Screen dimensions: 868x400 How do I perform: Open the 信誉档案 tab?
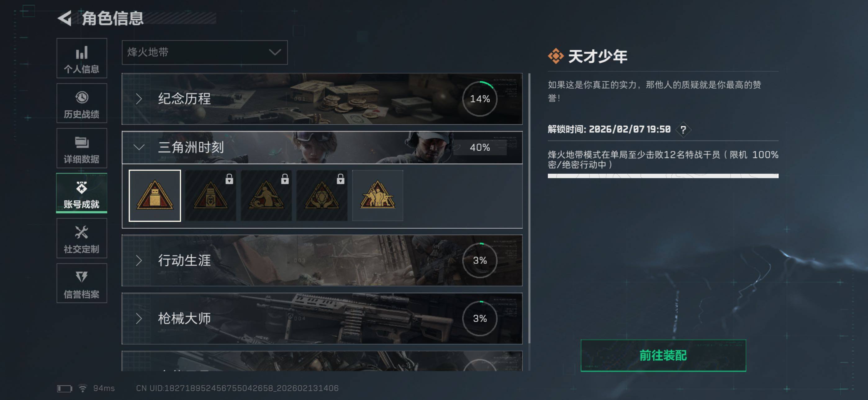(x=82, y=283)
